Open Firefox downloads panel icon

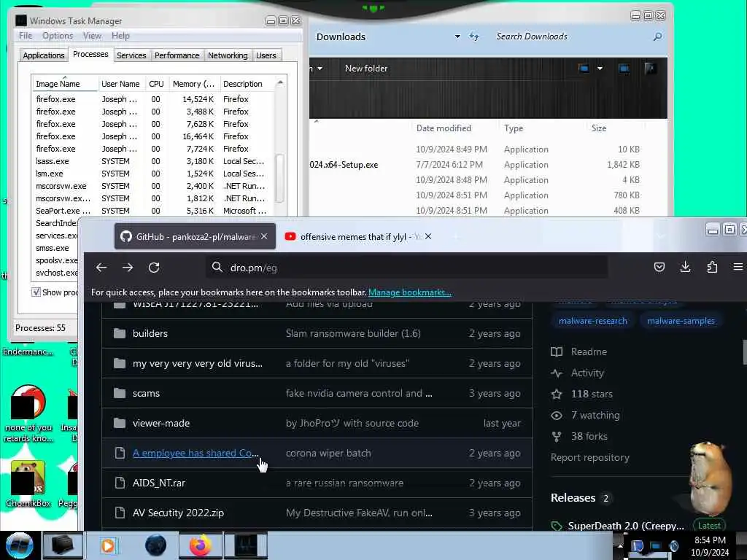(686, 267)
